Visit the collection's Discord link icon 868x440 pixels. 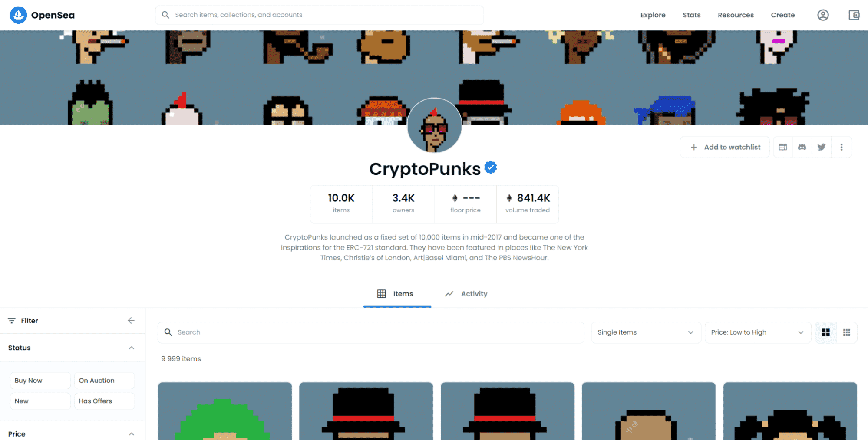pyautogui.click(x=802, y=147)
